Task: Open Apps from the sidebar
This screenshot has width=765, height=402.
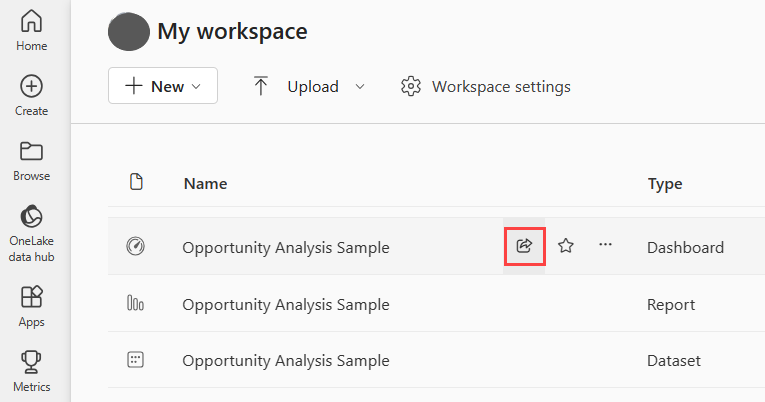Action: (32, 306)
